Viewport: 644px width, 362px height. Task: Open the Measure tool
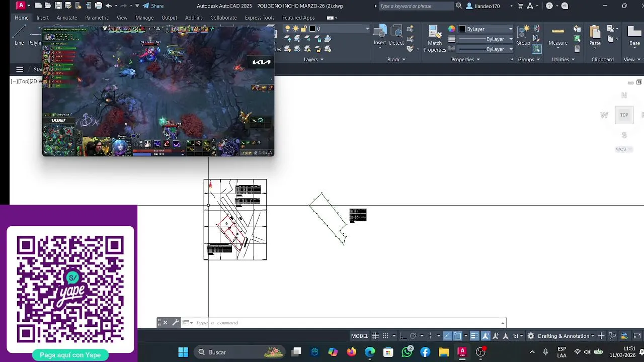pos(558,35)
